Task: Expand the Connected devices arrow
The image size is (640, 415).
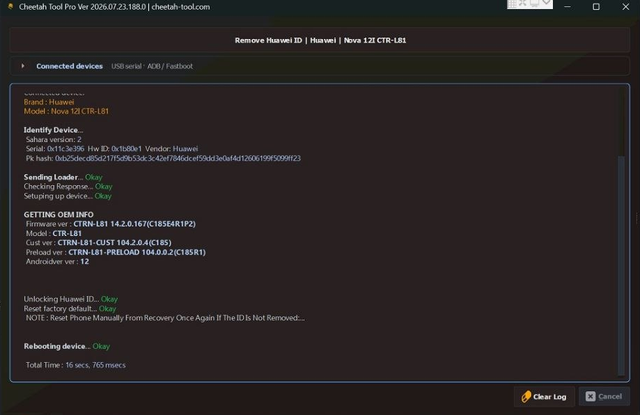Action: pos(23,66)
